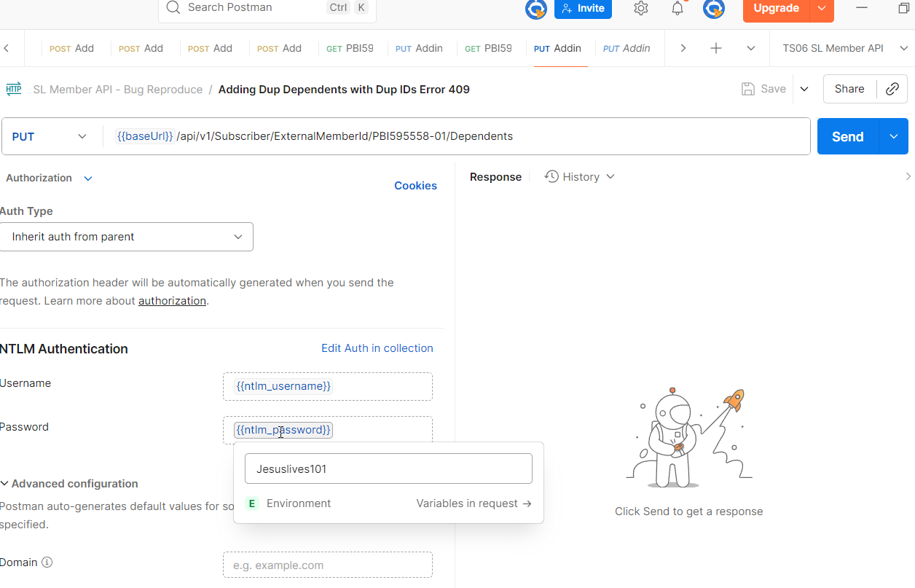Open the Inherit auth from parent dropdown

click(x=127, y=236)
